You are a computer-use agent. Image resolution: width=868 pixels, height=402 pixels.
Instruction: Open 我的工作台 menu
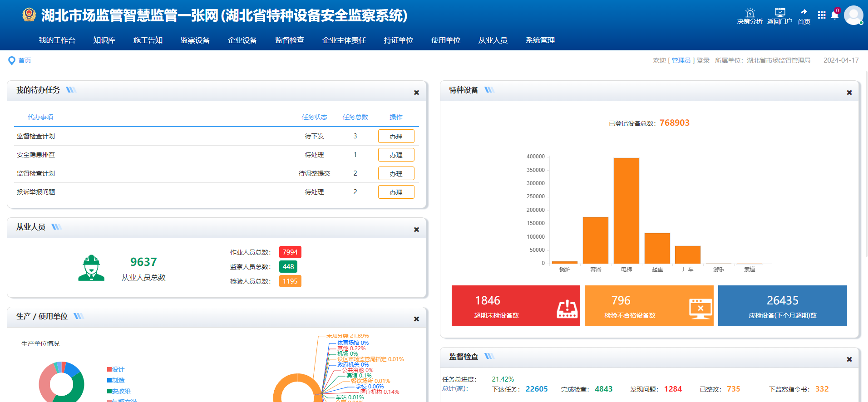(57, 40)
